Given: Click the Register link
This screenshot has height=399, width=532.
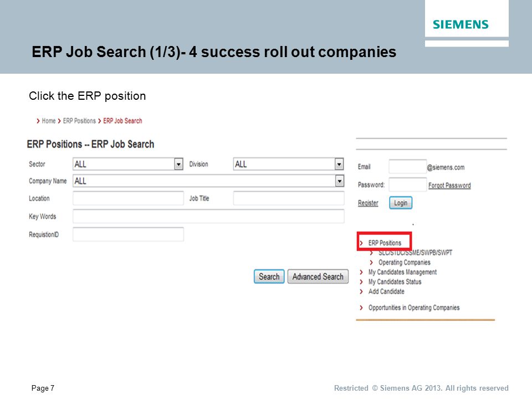Looking at the screenshot, I should point(368,203).
